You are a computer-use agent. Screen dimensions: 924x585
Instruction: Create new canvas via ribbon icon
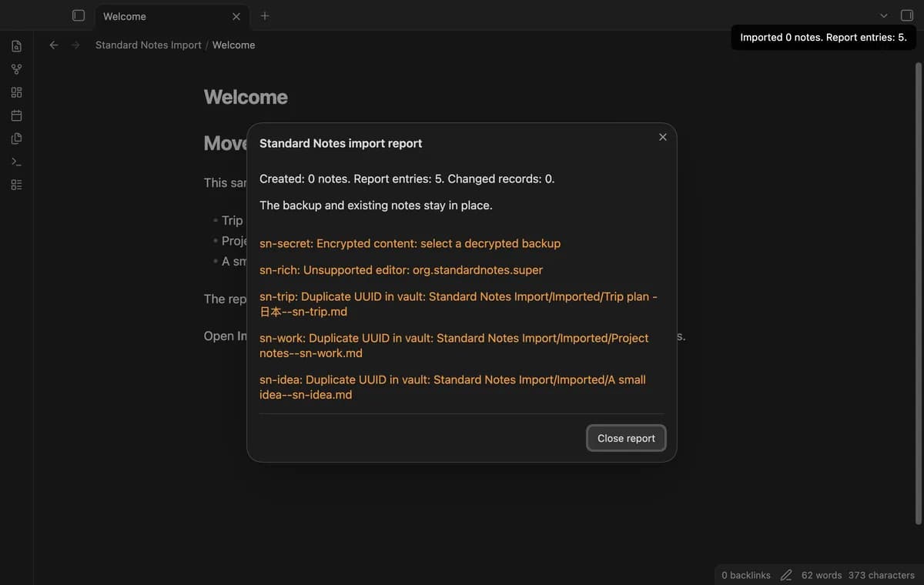(x=16, y=92)
